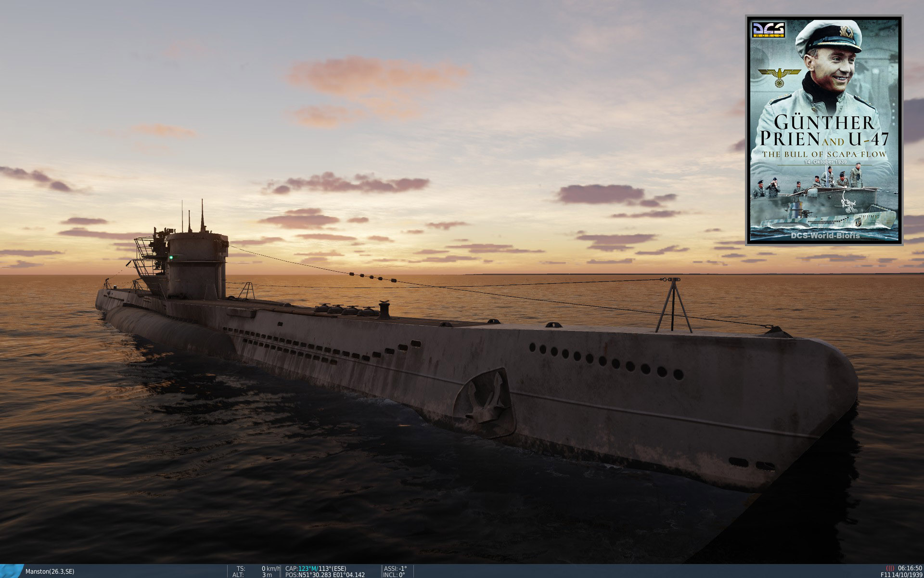Click the blue coalition flag icon
This screenshot has width=924, height=578.
(11, 571)
